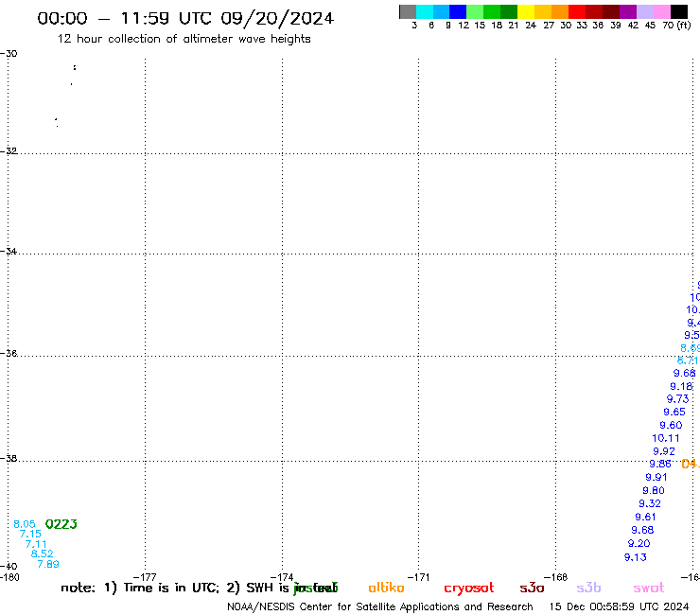This screenshot has width=700, height=615.
Task: Click the yellow 24 ft legend swatch
Action: 526,11
